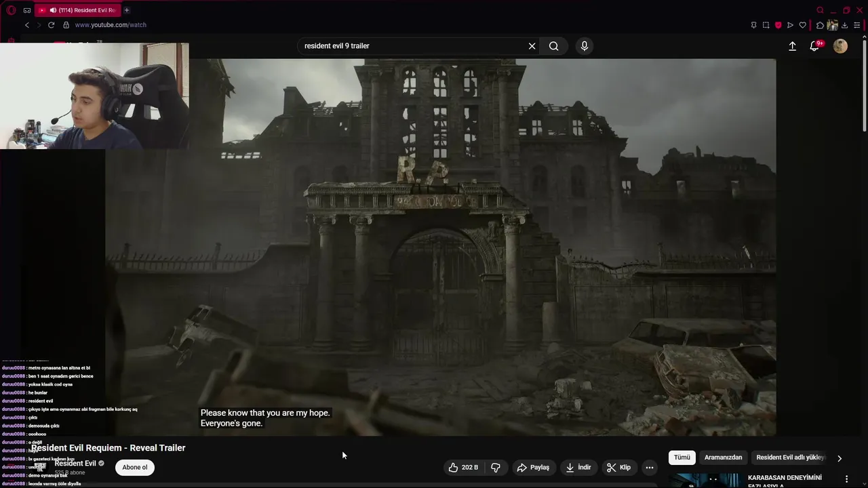
Task: Open the YouTube account avatar menu
Action: pyautogui.click(x=840, y=46)
